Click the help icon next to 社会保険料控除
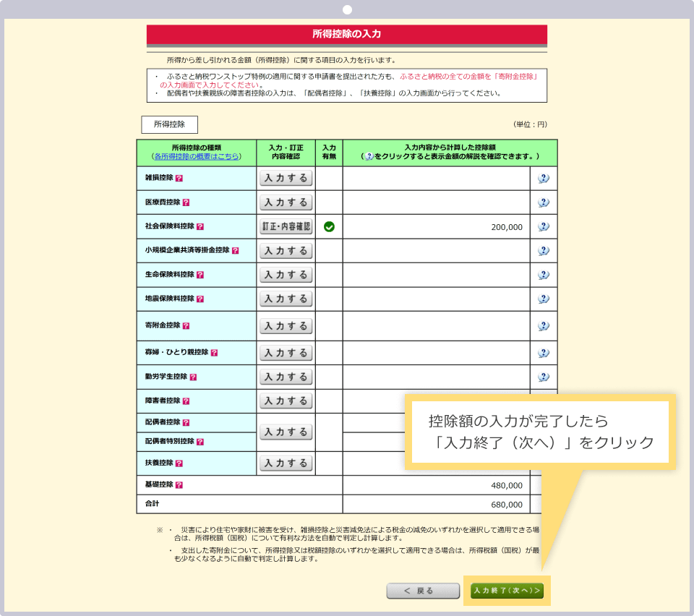The image size is (694, 616). click(200, 226)
